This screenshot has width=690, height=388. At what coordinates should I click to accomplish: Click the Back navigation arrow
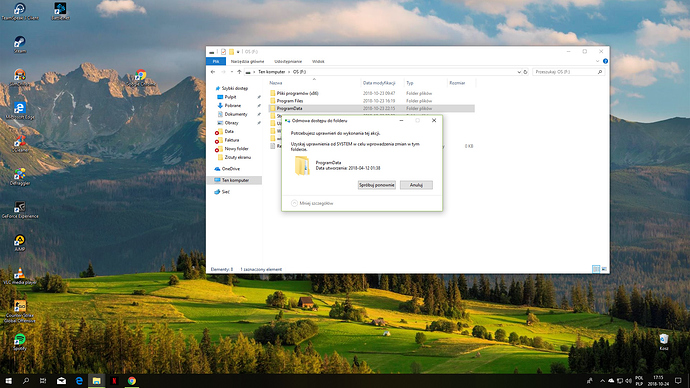coord(213,72)
